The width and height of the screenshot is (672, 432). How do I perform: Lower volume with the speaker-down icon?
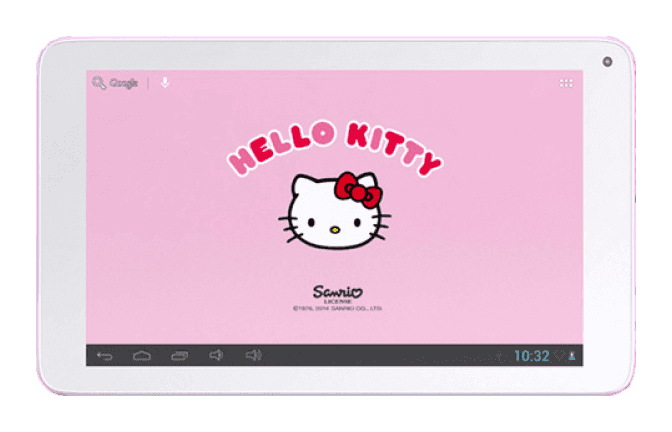click(216, 355)
